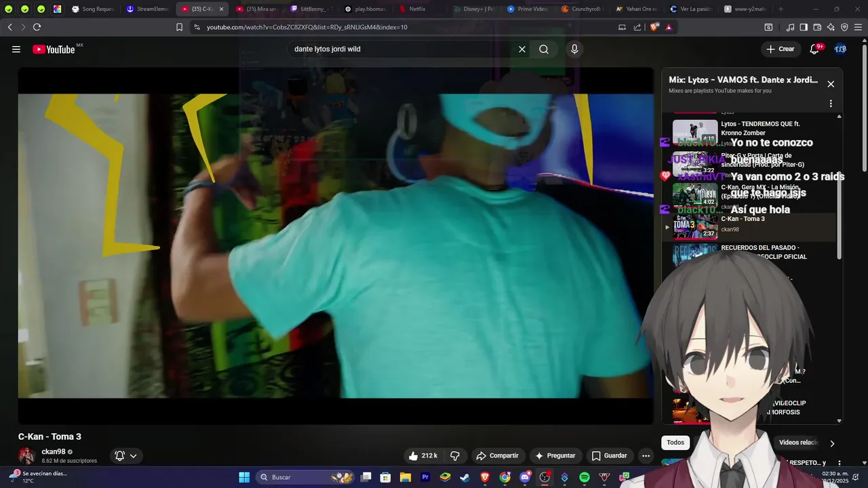Select C-Kan - Toma 3 in the playlist
Screen dimensions: 868x488
click(x=749, y=227)
